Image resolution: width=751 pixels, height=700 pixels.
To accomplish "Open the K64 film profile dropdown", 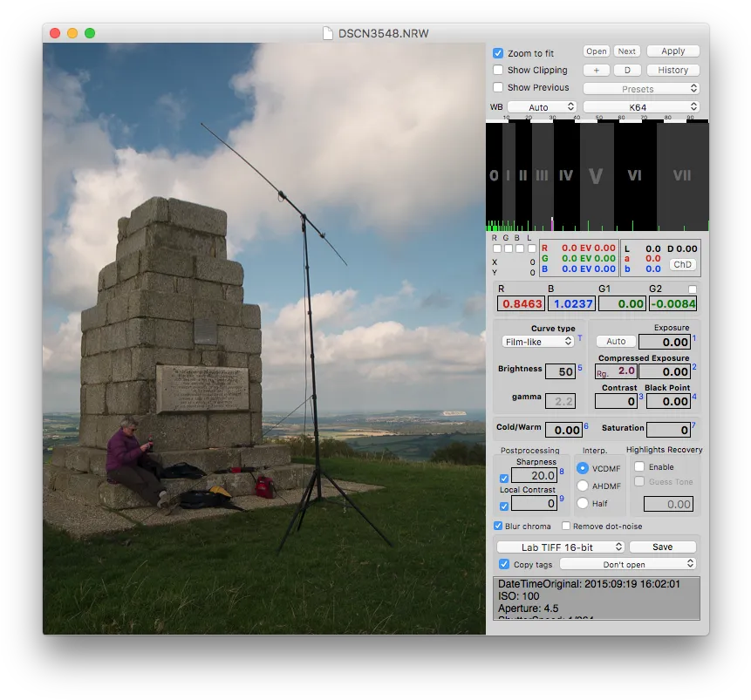I will [641, 106].
